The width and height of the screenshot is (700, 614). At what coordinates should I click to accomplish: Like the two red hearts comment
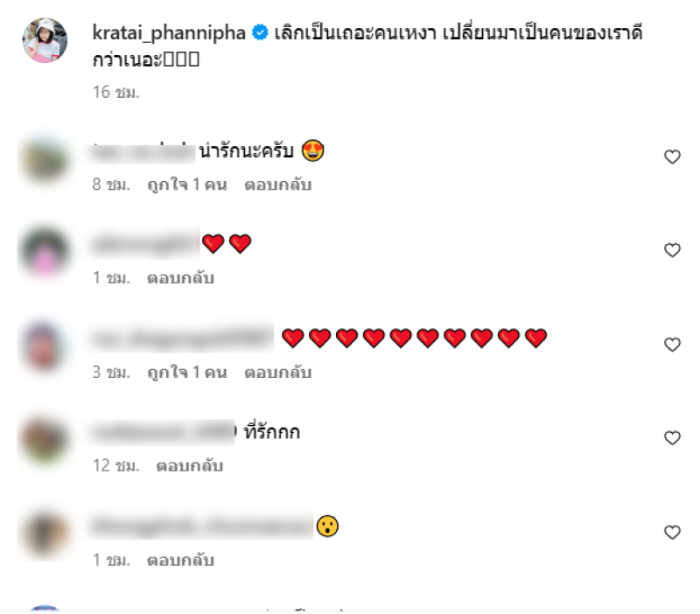(x=672, y=250)
